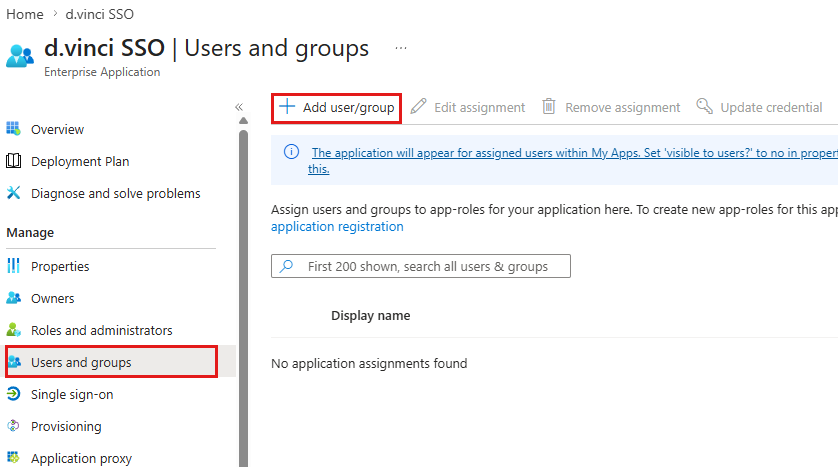Click the key icon for Update credential
The height and width of the screenshot is (467, 838).
(x=704, y=106)
